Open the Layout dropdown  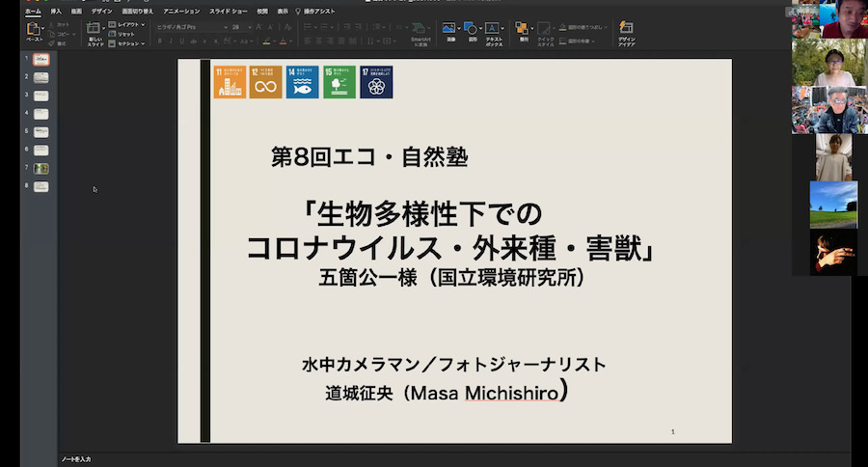(x=126, y=24)
